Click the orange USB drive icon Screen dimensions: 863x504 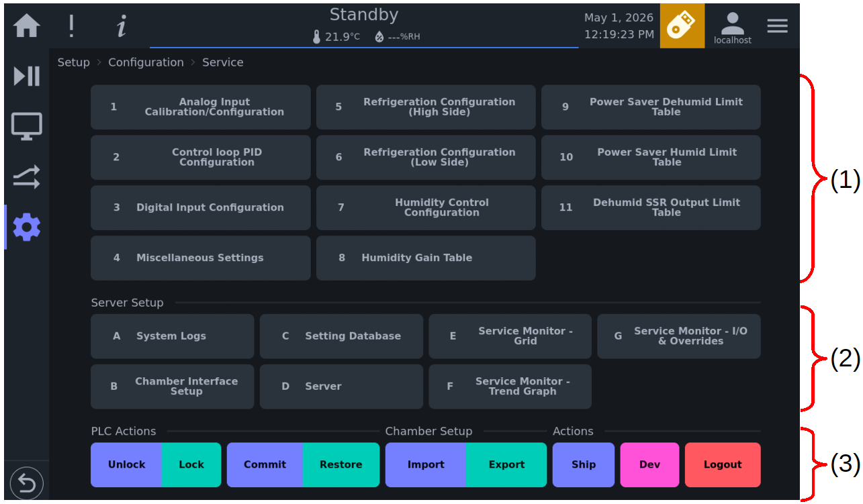pos(682,26)
